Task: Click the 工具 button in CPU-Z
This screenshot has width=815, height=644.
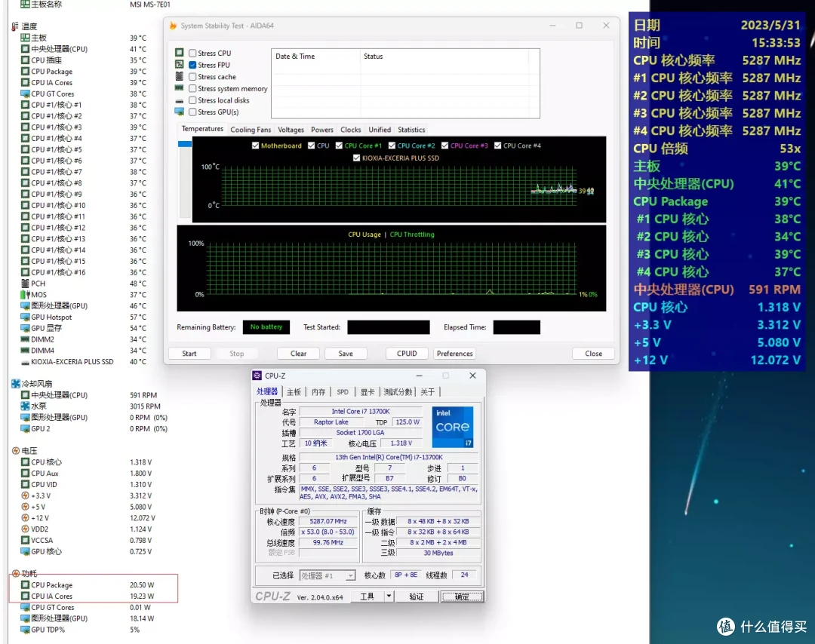Action: point(367,596)
